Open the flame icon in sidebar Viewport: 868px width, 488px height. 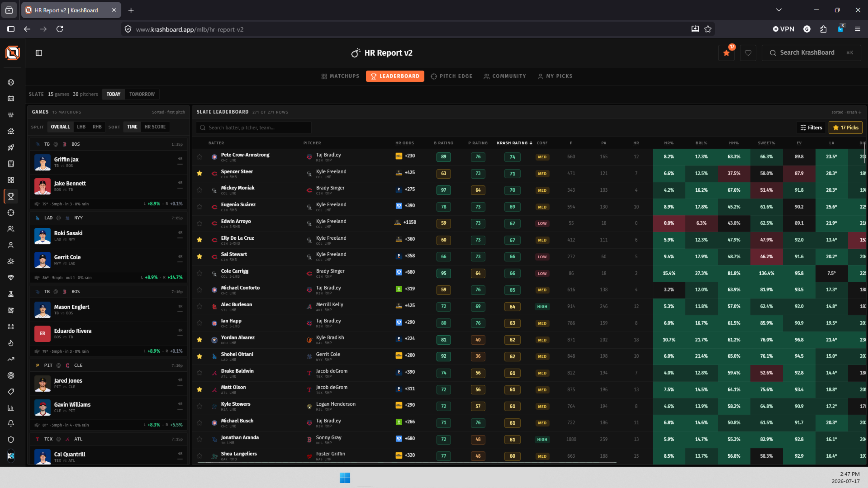tap(11, 343)
